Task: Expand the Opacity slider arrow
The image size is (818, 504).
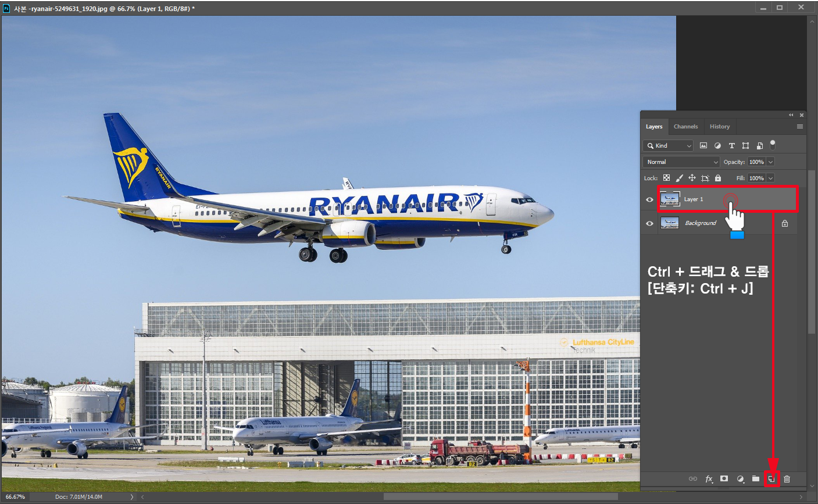Action: pyautogui.click(x=771, y=162)
